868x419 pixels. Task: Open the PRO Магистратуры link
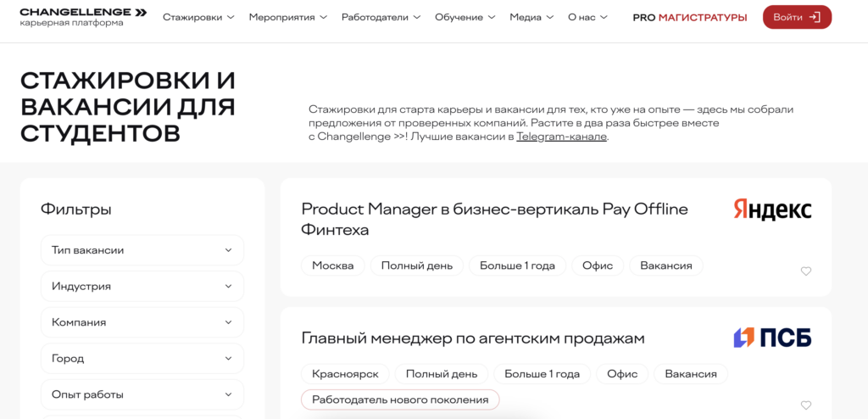pos(690,17)
